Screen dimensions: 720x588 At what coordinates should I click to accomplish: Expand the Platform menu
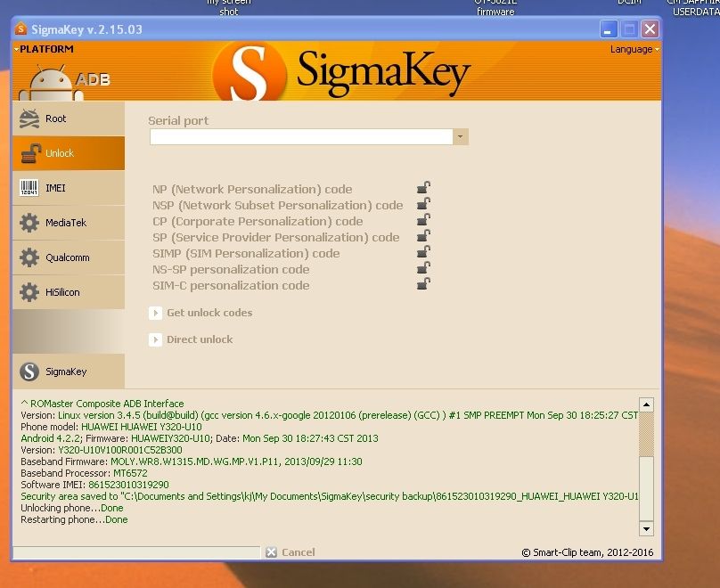click(45, 49)
